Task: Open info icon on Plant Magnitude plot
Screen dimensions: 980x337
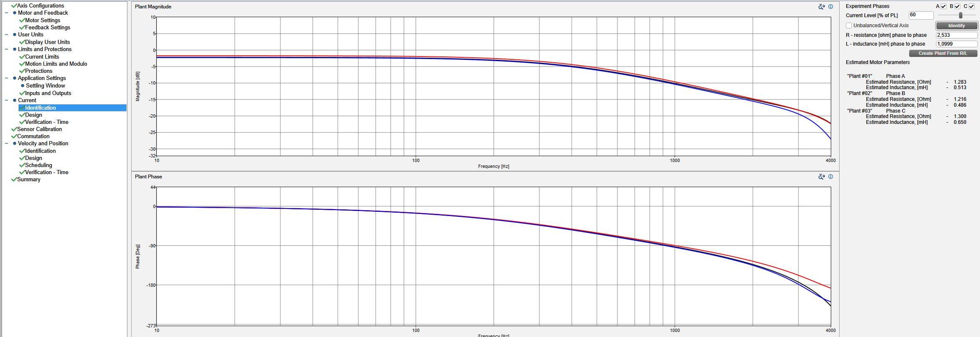Action: pyautogui.click(x=830, y=7)
